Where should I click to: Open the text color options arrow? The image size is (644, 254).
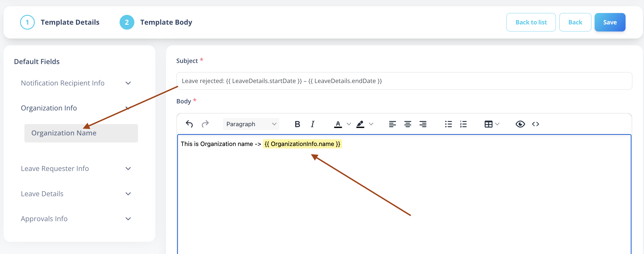(349, 124)
